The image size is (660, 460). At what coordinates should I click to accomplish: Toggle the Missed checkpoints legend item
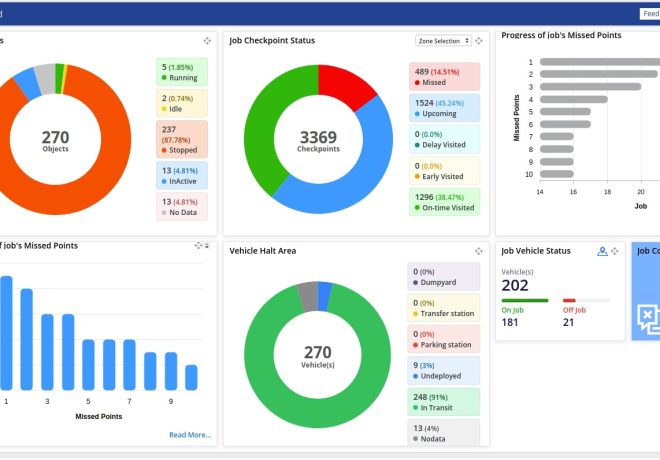point(444,77)
